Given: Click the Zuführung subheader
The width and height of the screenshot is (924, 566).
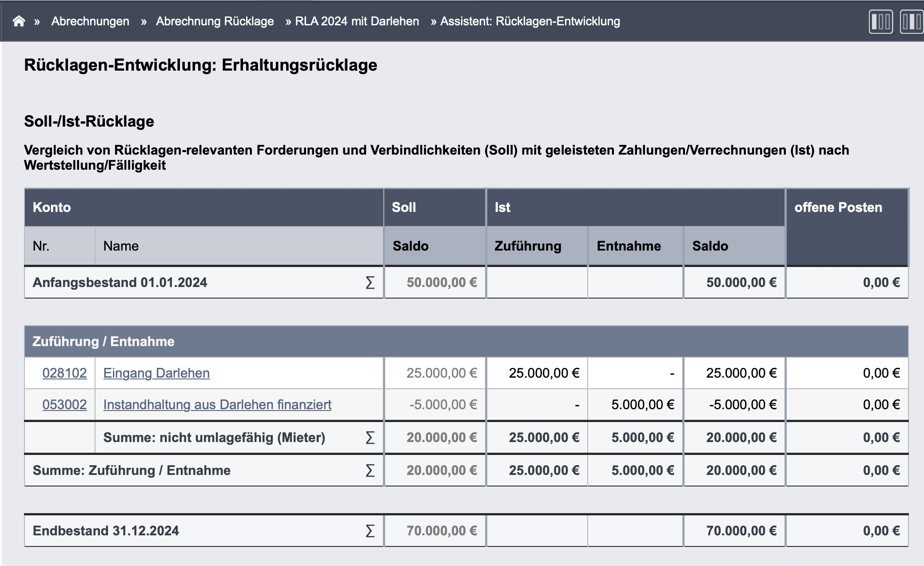Looking at the screenshot, I should tap(537, 246).
